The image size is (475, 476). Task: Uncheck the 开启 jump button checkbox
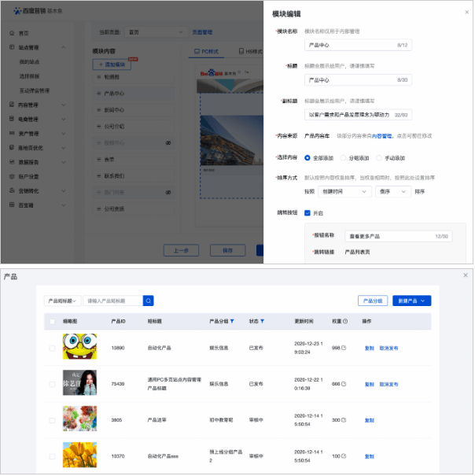[x=307, y=213]
